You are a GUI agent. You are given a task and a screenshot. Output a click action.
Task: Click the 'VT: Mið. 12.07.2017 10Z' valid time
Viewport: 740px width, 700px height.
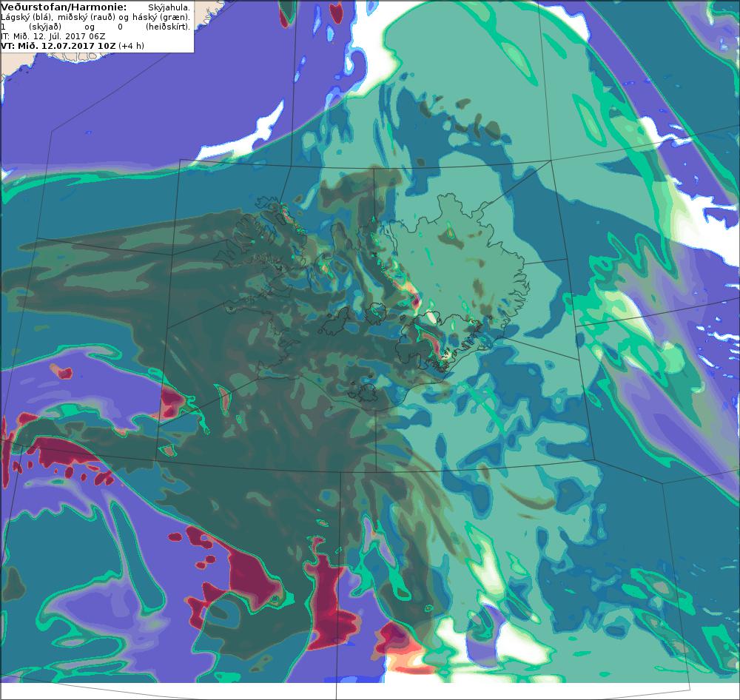click(x=58, y=46)
